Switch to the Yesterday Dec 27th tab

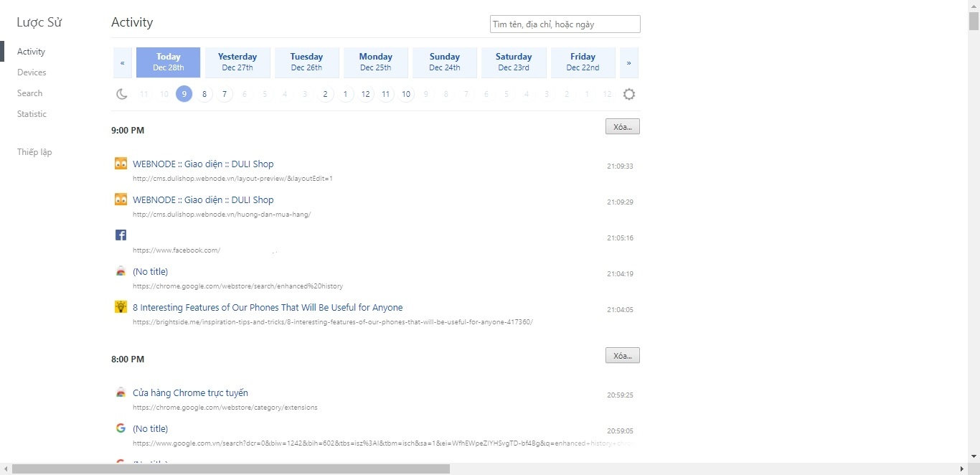(x=237, y=62)
